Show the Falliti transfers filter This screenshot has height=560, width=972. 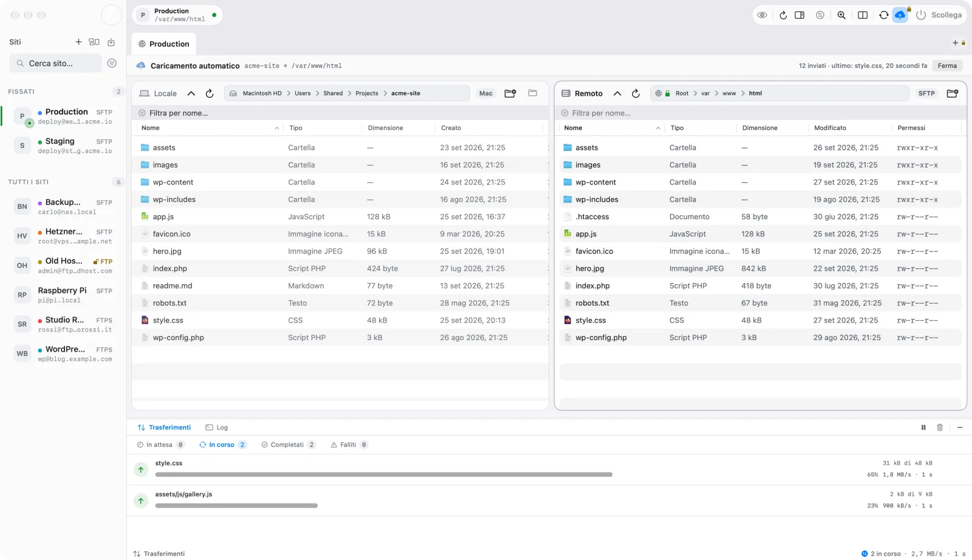(x=349, y=445)
